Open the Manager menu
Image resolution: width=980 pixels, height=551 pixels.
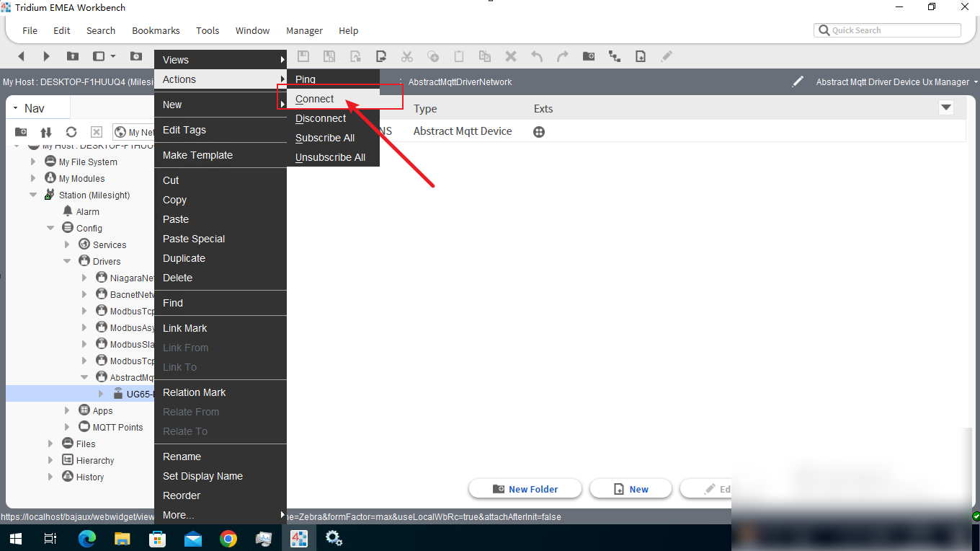[304, 30]
